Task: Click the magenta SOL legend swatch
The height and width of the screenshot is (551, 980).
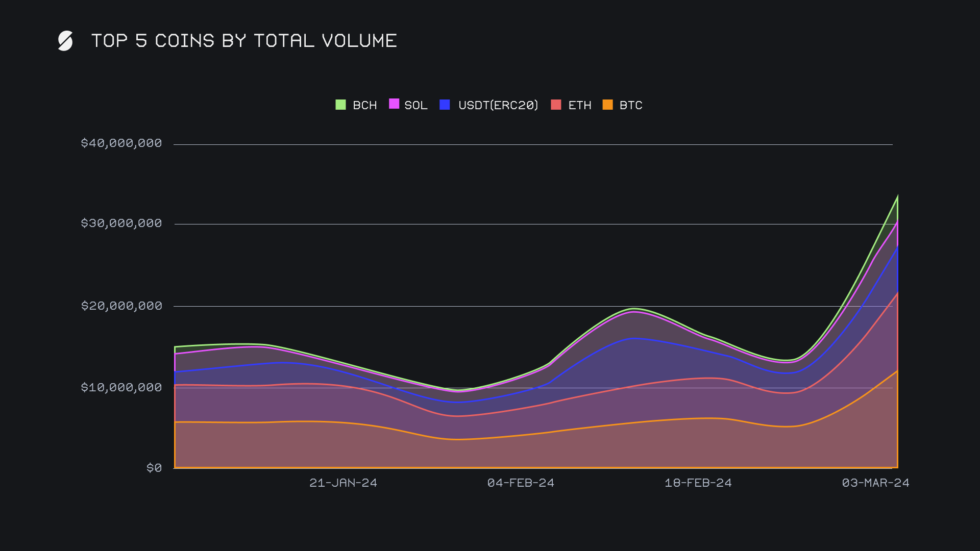Action: pyautogui.click(x=394, y=104)
